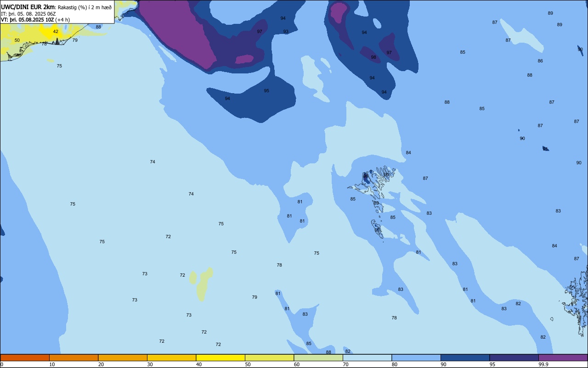
Task: Click the 70–80 pale blue legend swatch
Action: tap(367, 357)
